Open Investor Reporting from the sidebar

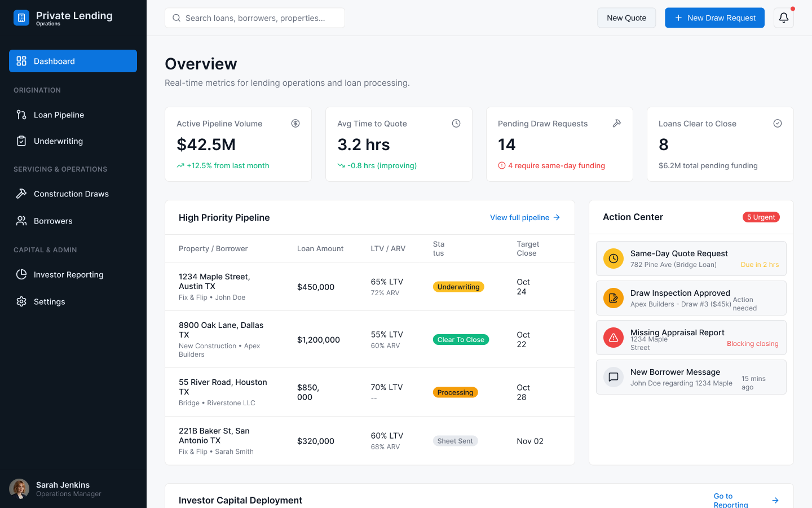[x=68, y=274]
